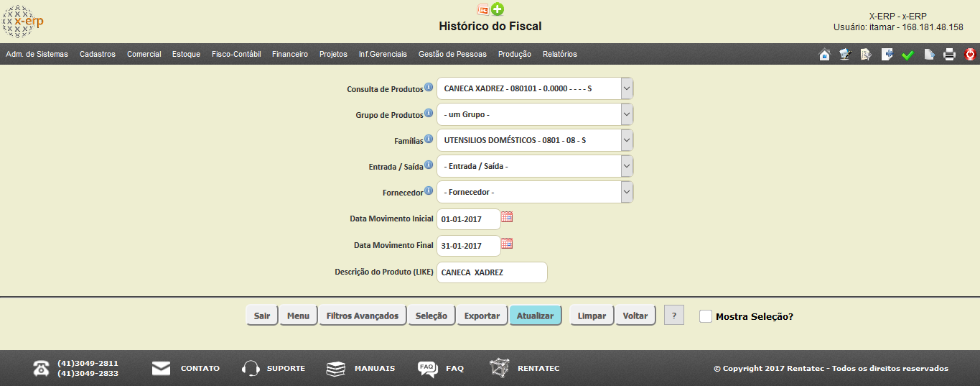Click the Atualizar button
This screenshot has height=386, width=980.
click(536, 316)
